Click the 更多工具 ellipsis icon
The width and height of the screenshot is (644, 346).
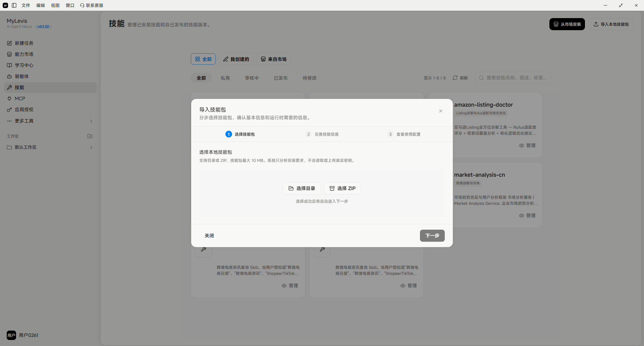[9, 121]
